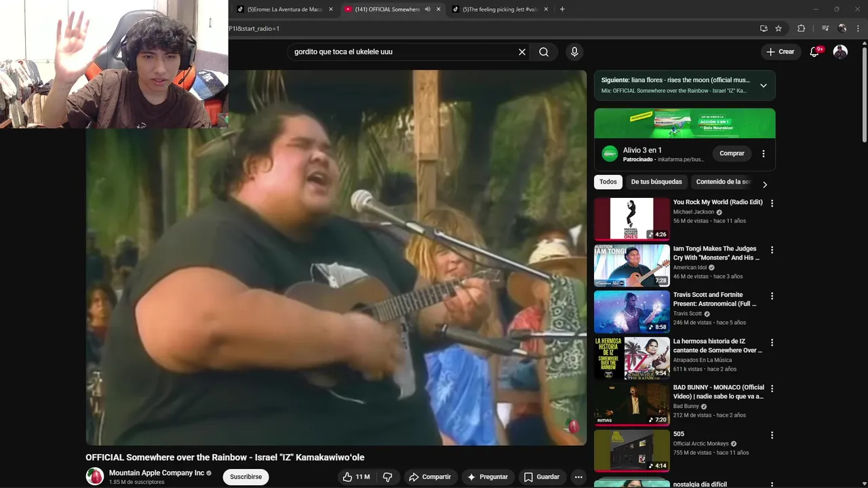Click the 505 video title
This screenshot has width=868, height=488.
click(x=679, y=434)
